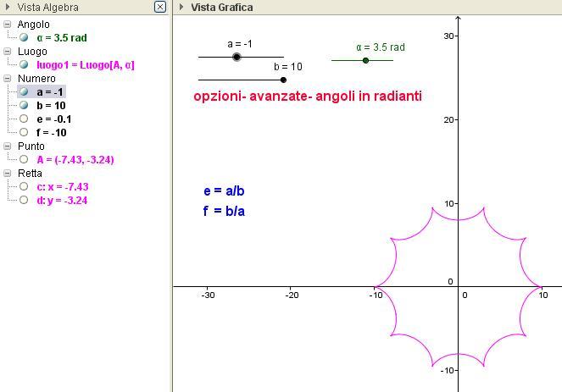This screenshot has width=562, height=392.
Task: Click the 'b = 10' slider label
Action: point(288,67)
